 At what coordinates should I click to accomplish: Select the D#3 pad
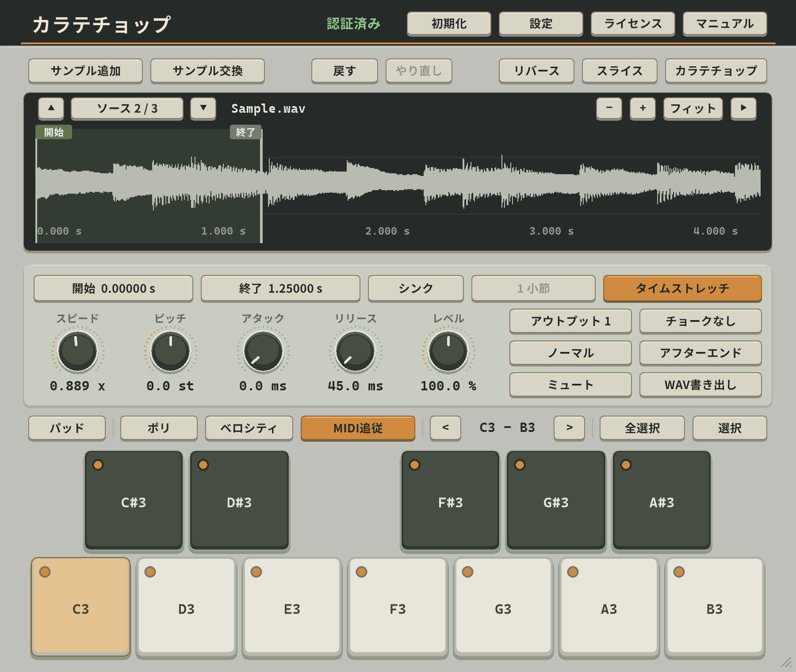pyautogui.click(x=239, y=500)
